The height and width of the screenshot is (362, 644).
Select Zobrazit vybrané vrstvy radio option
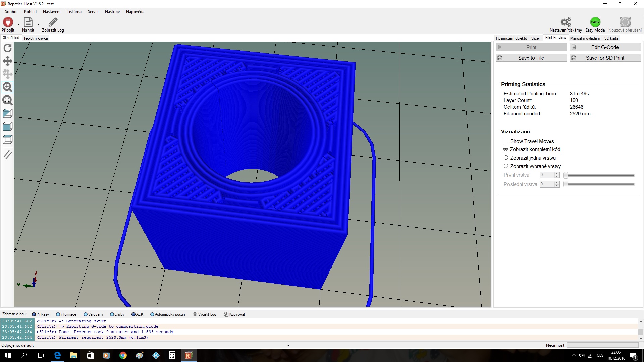tap(506, 166)
